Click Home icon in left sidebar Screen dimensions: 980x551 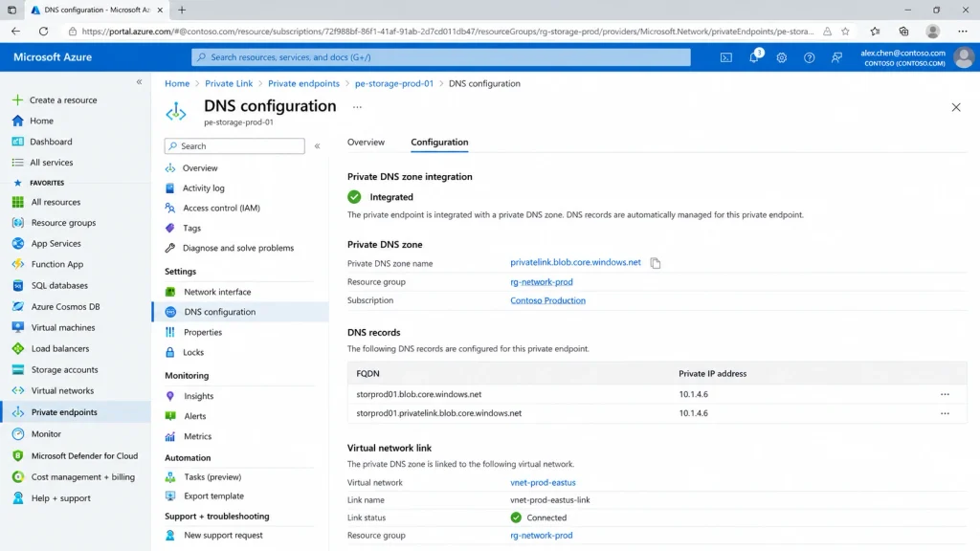[x=17, y=121]
